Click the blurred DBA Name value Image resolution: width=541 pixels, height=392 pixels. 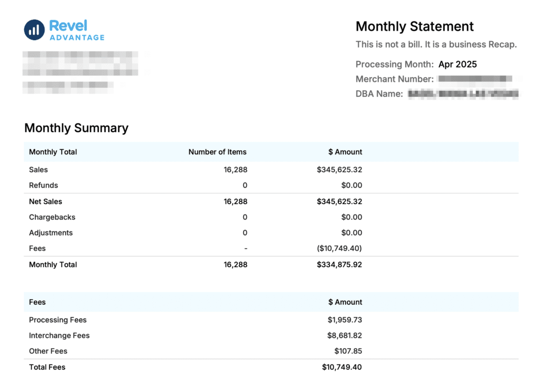[x=463, y=94]
